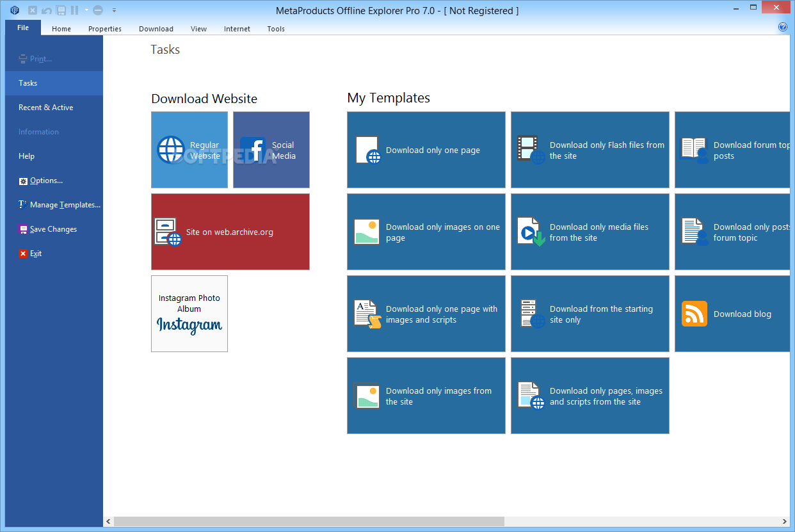
Task: Open the pause button dropdown arrow
Action: (86, 10)
